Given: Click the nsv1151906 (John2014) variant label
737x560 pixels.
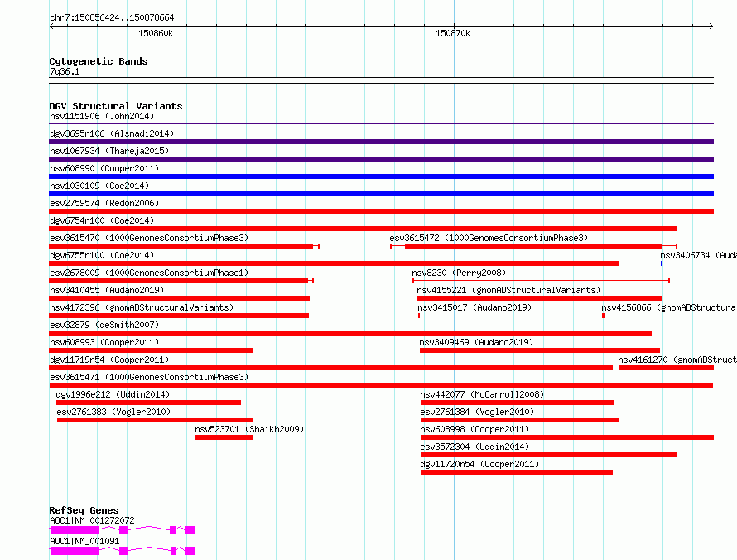Looking at the screenshot, I should tap(102, 116).
